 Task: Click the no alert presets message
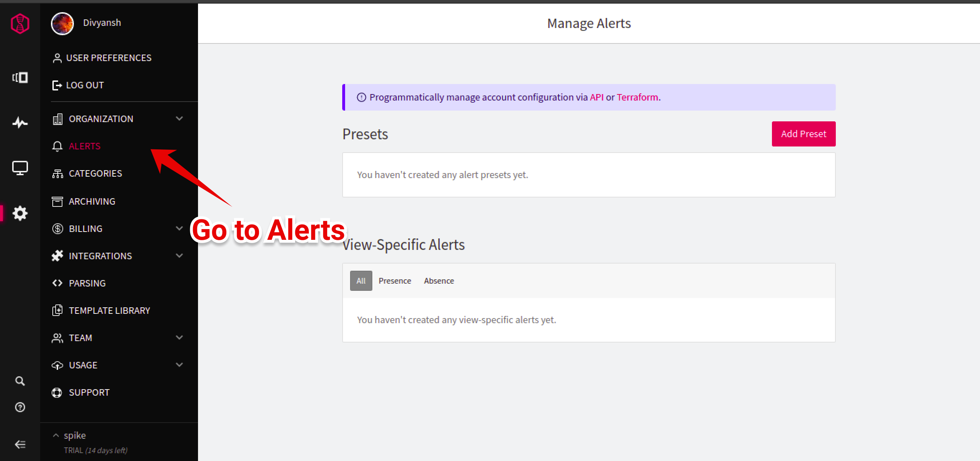point(442,175)
